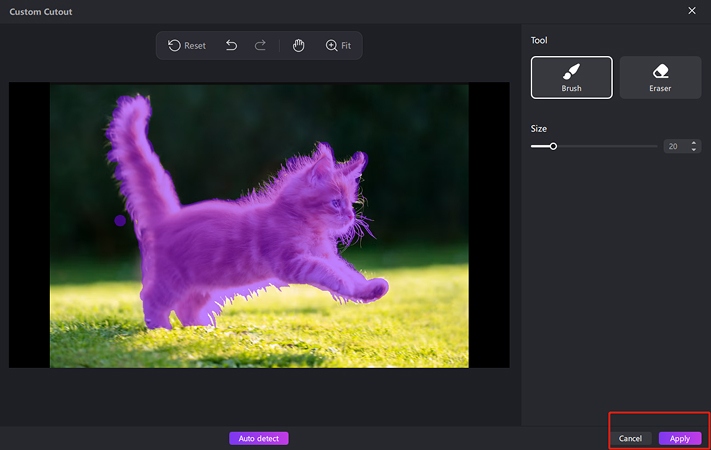Screen dimensions: 711x450
Task: Close the Custom Cutout dialog
Action: 692,11
